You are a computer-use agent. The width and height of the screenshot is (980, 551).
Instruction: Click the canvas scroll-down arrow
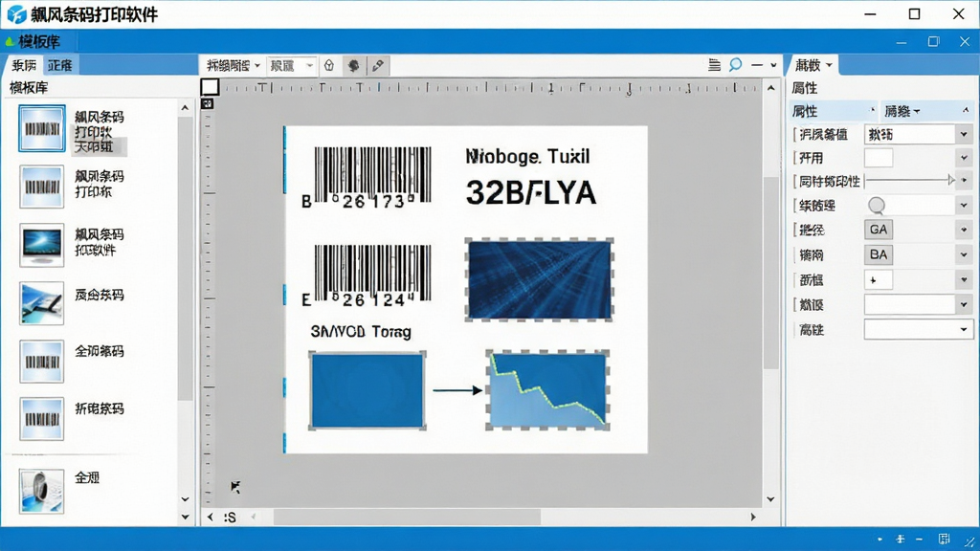click(770, 499)
